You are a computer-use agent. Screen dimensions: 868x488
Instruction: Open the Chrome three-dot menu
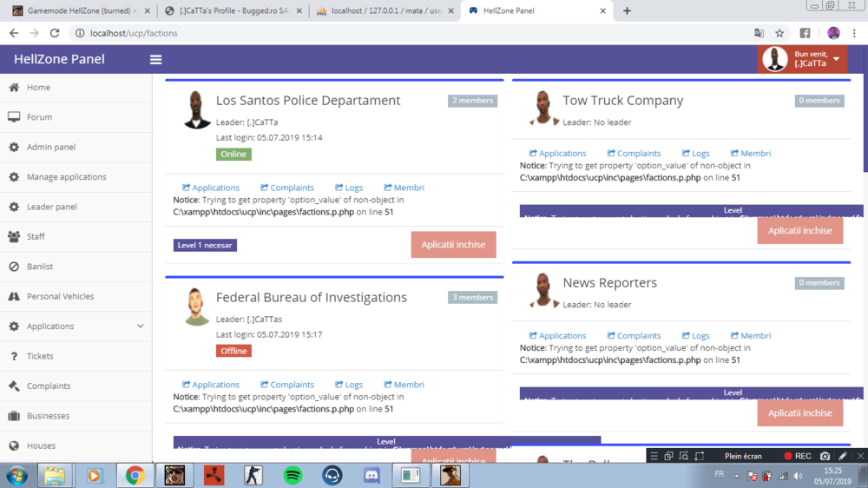pyautogui.click(x=854, y=33)
